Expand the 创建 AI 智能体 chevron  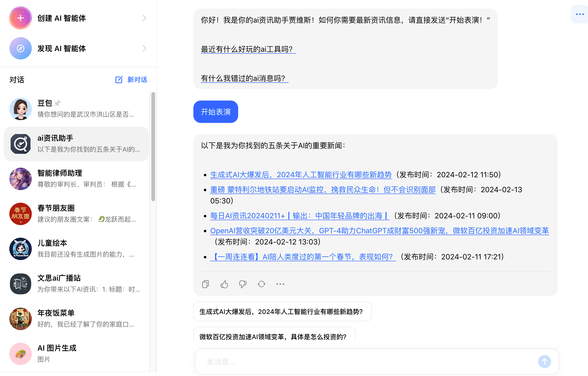tap(144, 18)
